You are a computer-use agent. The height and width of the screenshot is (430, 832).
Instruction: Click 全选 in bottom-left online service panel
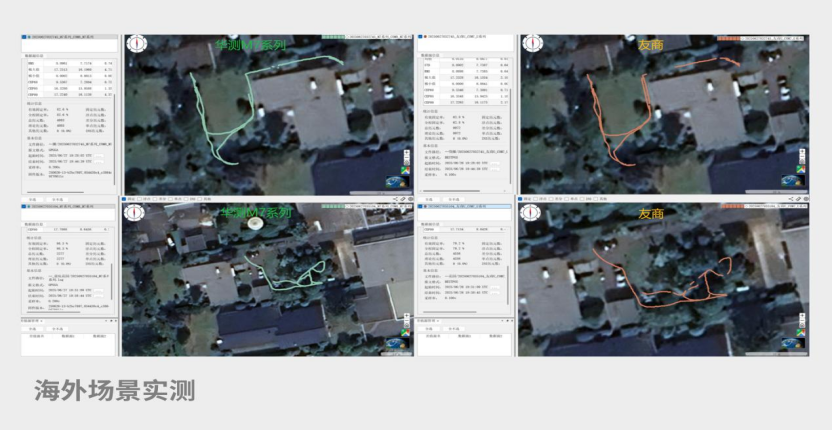click(x=32, y=329)
